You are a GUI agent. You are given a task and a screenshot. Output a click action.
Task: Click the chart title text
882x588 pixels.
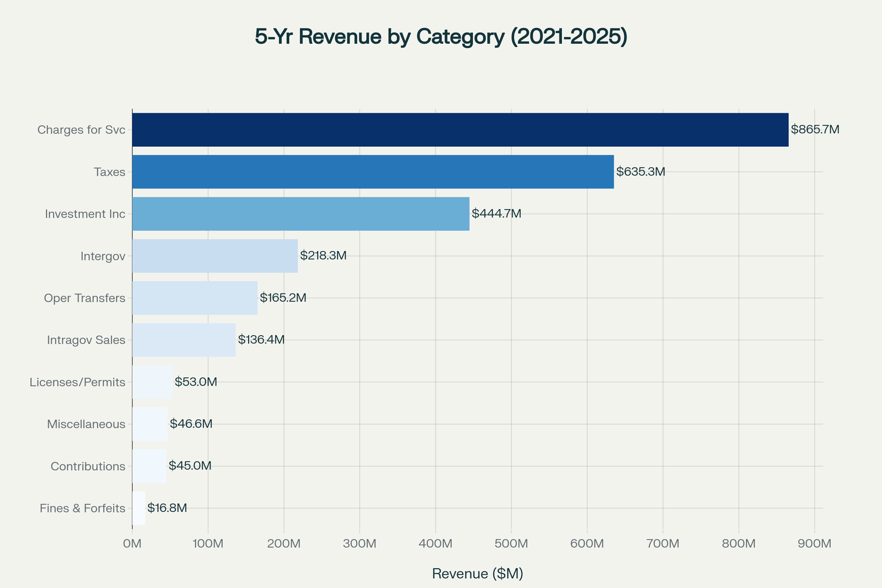pos(441,37)
